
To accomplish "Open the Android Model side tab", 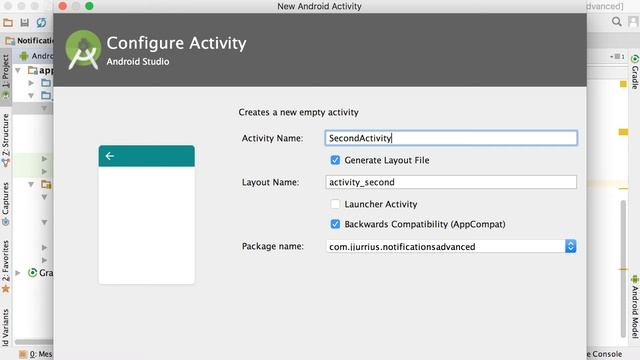I will [x=635, y=307].
